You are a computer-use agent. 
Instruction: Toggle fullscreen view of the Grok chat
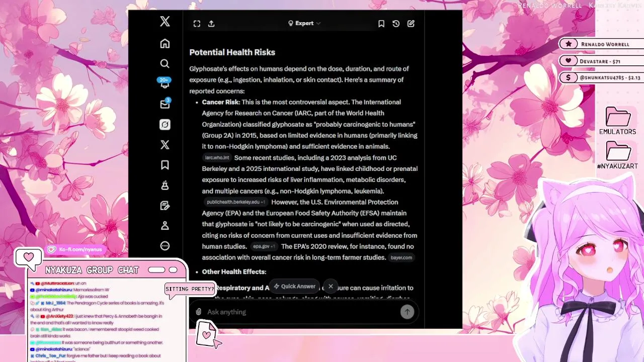[x=197, y=24]
